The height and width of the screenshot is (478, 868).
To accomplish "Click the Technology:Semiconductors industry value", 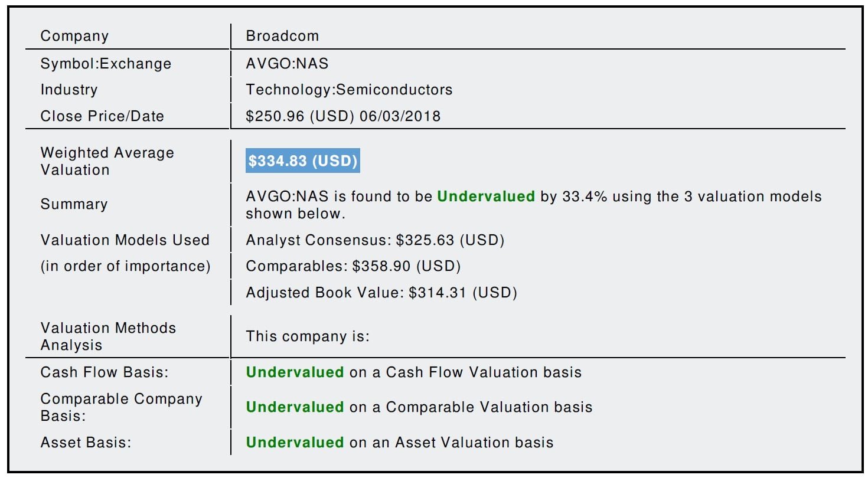I will point(349,90).
